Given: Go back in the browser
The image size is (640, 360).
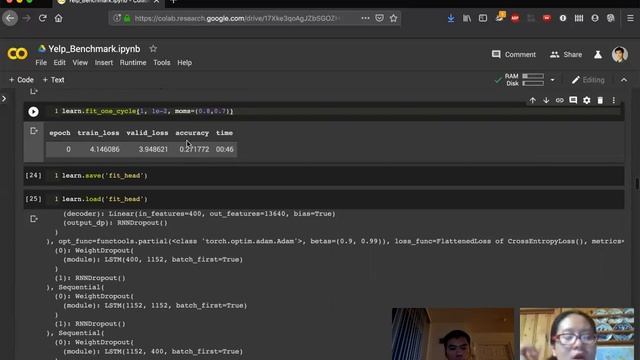Looking at the screenshot, I should [x=10, y=18].
